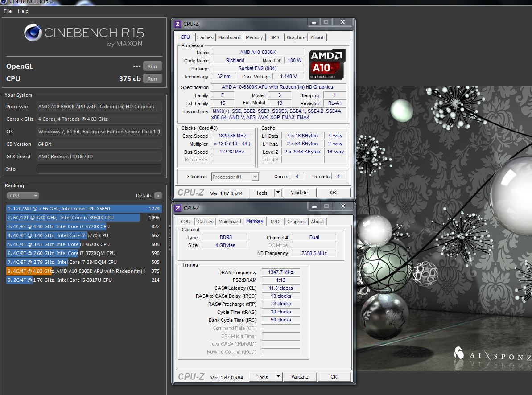Viewport: 532px width, 395px height.
Task: Select highlighted AMD A10-6800K ranking row
Action: coord(84,271)
